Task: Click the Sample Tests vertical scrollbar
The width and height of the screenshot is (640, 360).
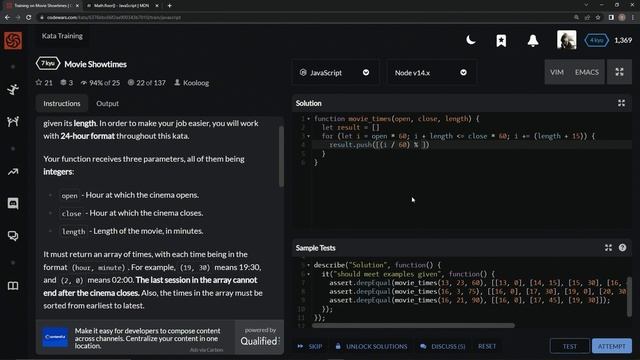Action: pyautogui.click(x=629, y=297)
